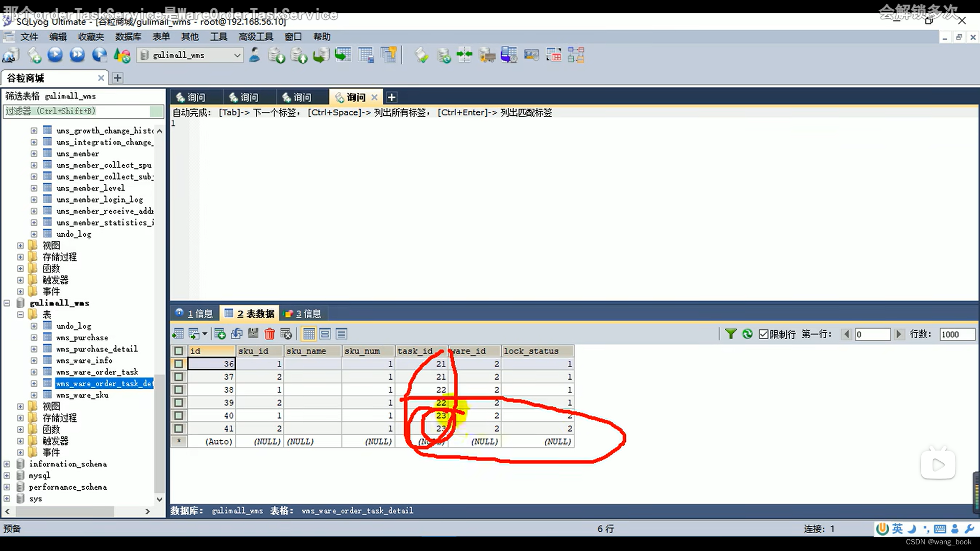Open the user manager icon

click(x=254, y=55)
